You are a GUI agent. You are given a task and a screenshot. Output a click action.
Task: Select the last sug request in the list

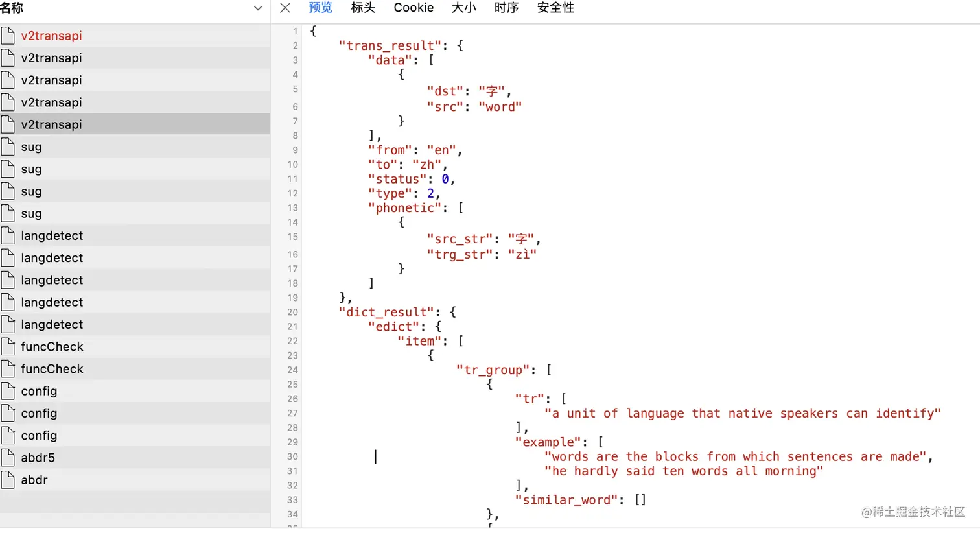click(x=31, y=213)
